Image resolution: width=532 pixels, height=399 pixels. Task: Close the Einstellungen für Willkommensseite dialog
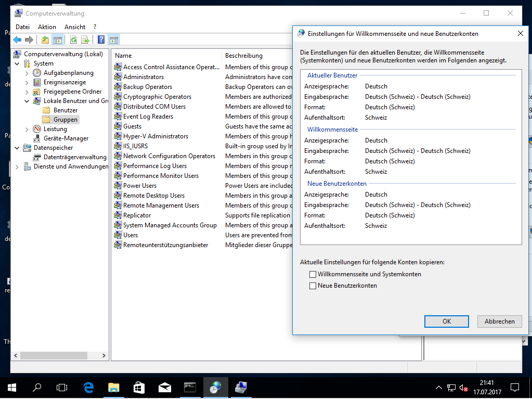pyautogui.click(x=520, y=34)
